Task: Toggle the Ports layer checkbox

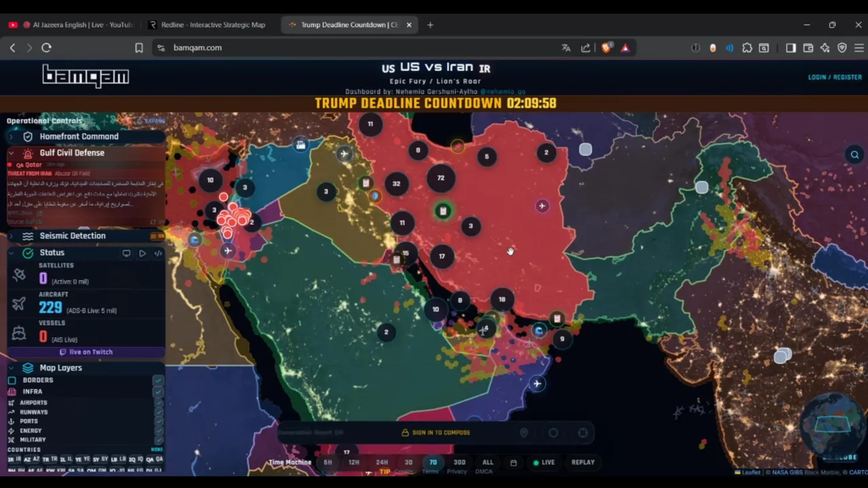Action: tap(159, 422)
